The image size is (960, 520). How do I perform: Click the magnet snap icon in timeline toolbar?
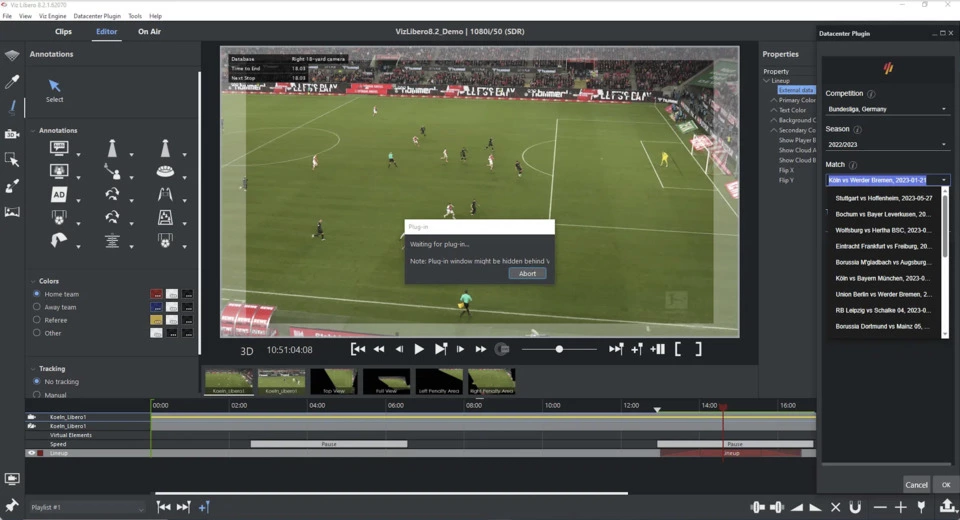pyautogui.click(x=855, y=507)
